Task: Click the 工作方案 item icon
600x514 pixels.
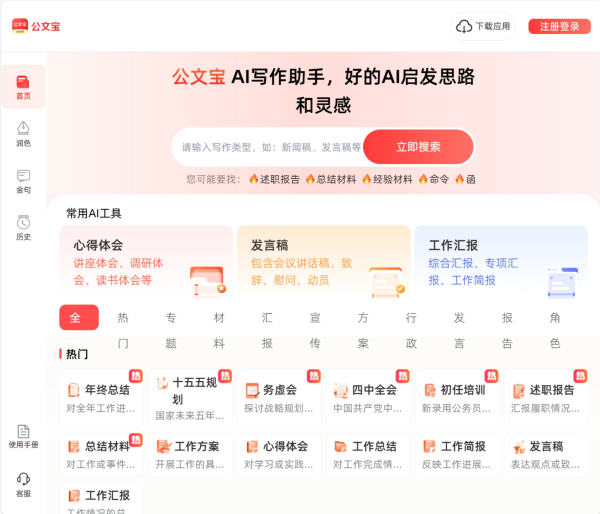Action: tap(164, 446)
